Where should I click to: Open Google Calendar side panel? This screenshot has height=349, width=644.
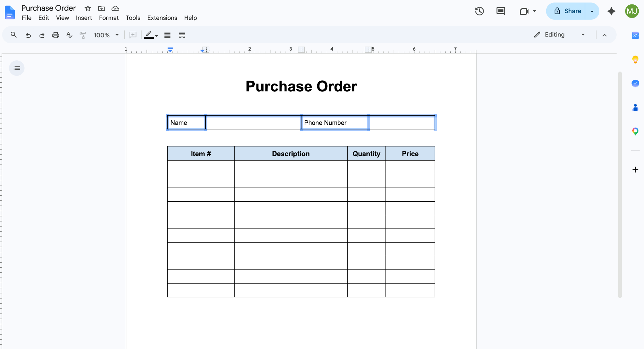pyautogui.click(x=635, y=35)
